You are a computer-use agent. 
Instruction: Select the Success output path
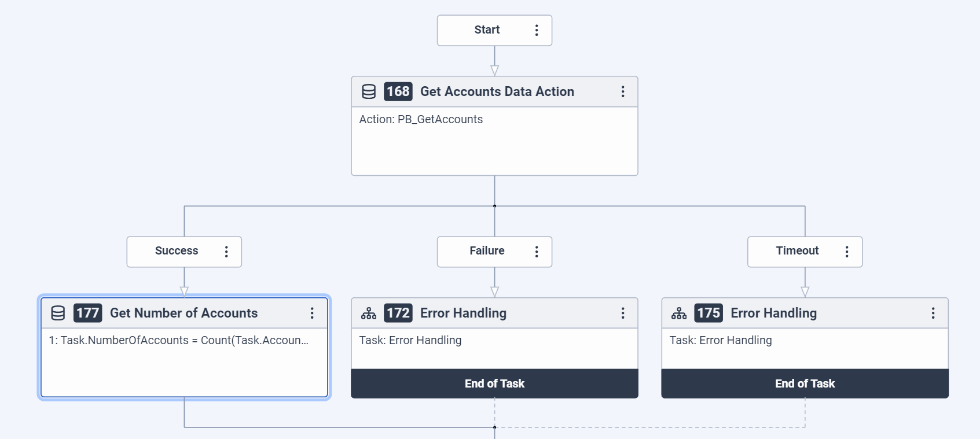pos(177,251)
